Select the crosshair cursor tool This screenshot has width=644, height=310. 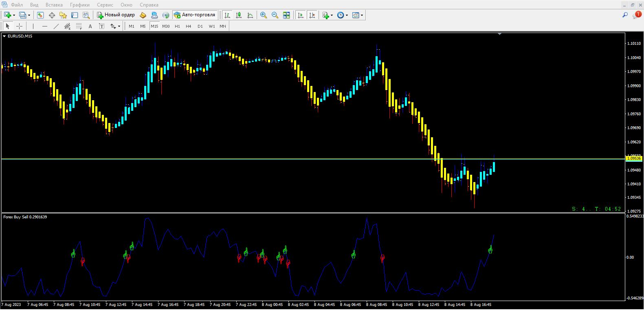coord(19,26)
